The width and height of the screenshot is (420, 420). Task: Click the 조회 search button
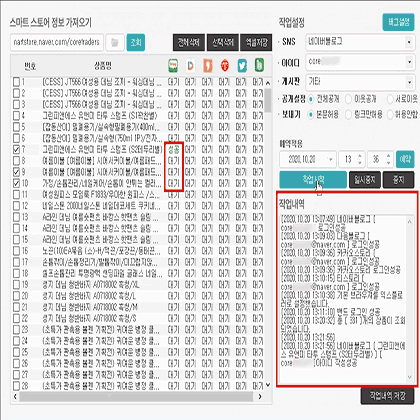(x=136, y=42)
